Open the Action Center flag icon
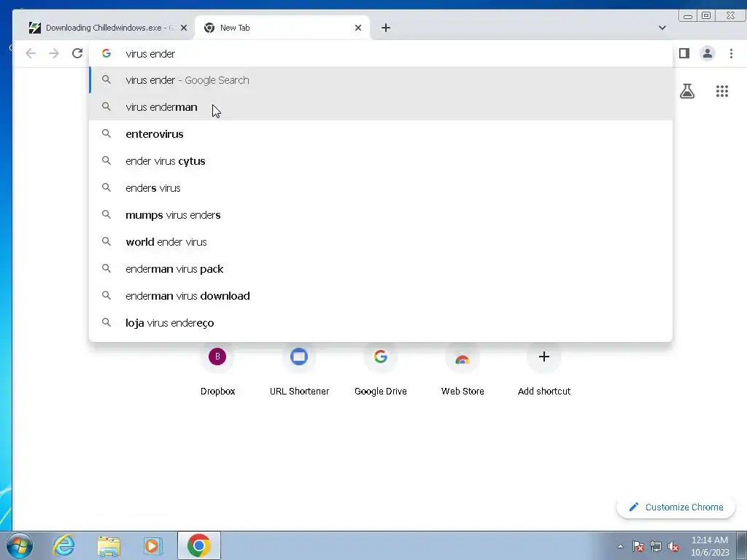Image resolution: width=747 pixels, height=560 pixels. [638, 546]
